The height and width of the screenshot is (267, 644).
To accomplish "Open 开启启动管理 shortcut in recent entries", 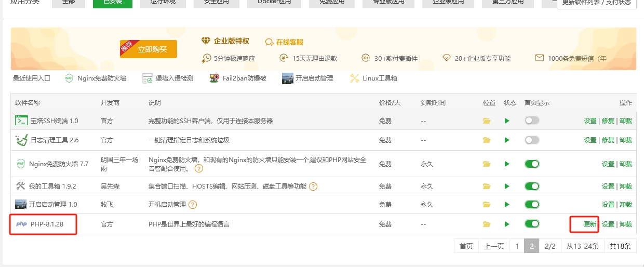I will (307, 78).
